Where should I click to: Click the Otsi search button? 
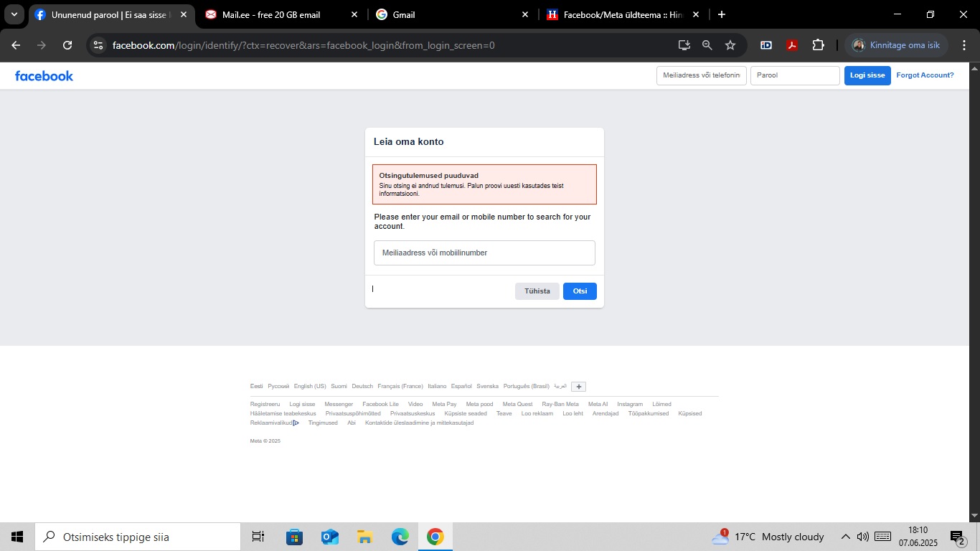[580, 291]
